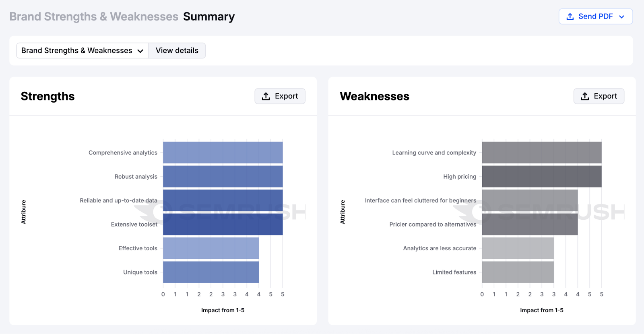This screenshot has height=334, width=644.
Task: Export the Weaknesses chart data
Action: pyautogui.click(x=599, y=96)
